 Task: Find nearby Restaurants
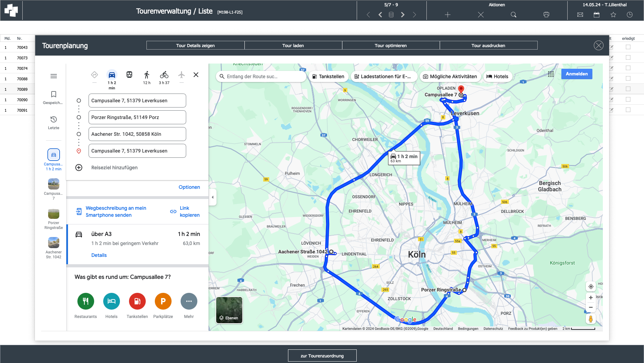coord(86,306)
